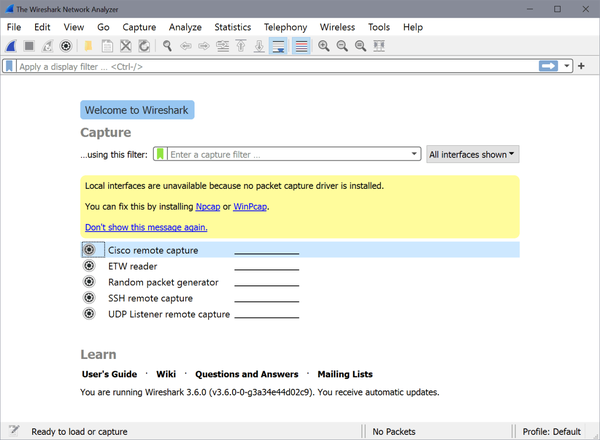Jump to last packet icon
The width and height of the screenshot is (600, 440).
(259, 46)
